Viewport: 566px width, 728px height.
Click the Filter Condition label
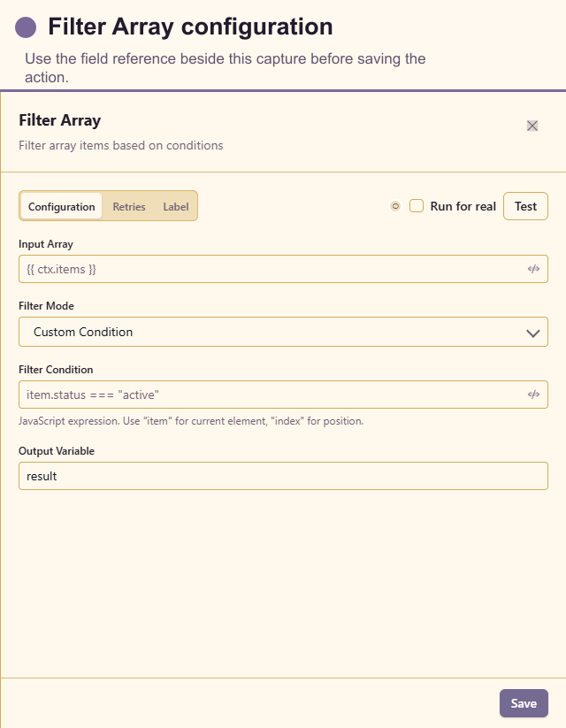pos(56,370)
